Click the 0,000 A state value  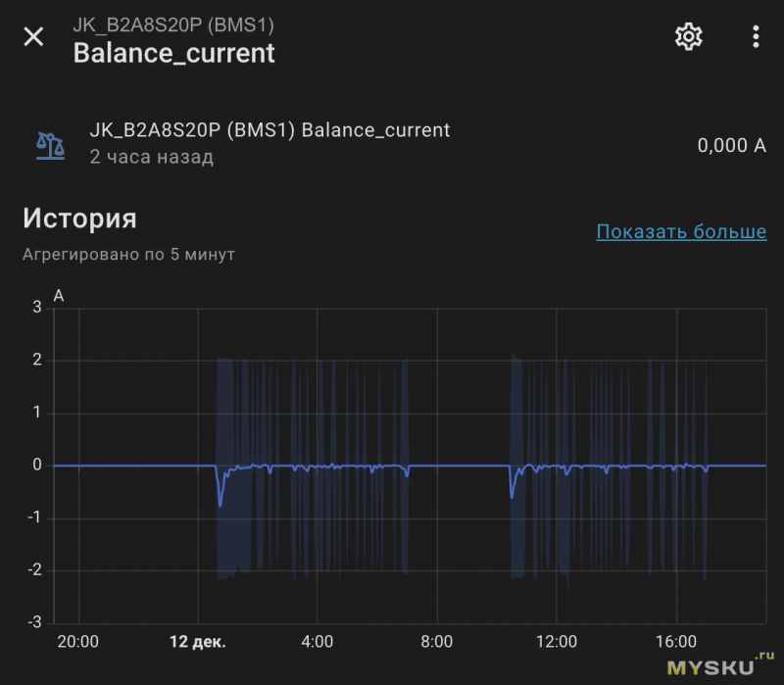[x=731, y=145]
